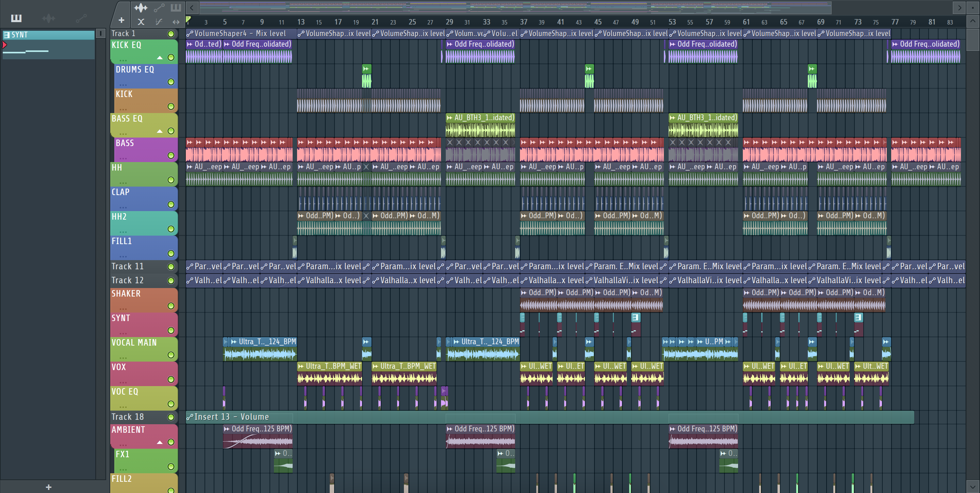Click the curve icon in playlist header

[159, 22]
